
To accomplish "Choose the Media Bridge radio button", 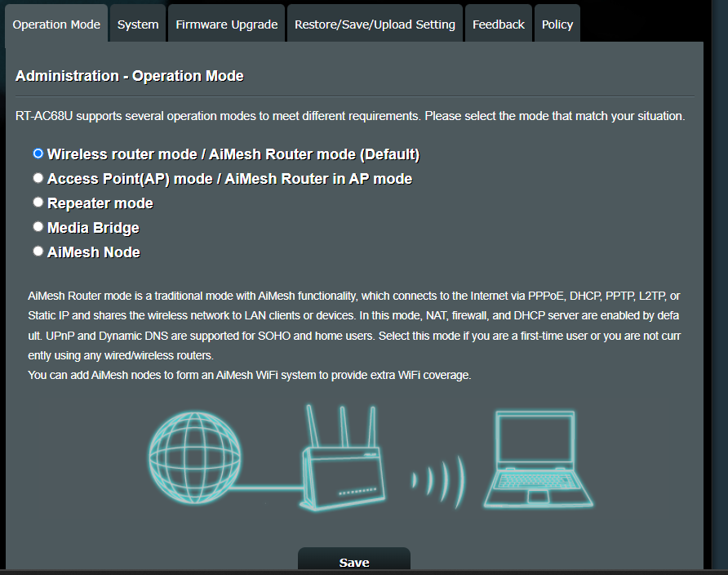I will click(x=38, y=227).
